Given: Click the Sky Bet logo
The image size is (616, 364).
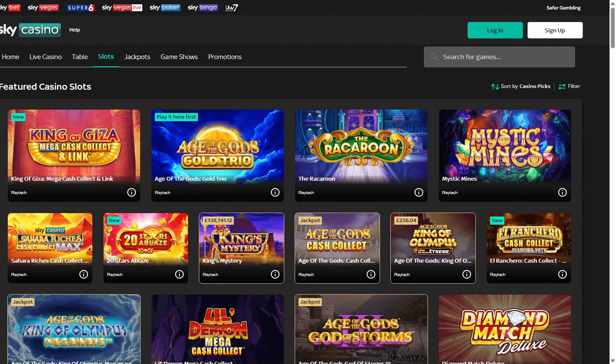Looking at the screenshot, I should 10,8.
